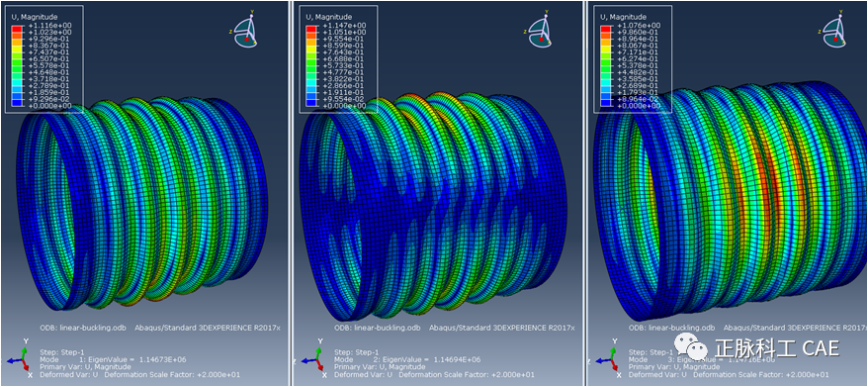Viewport: 868px width, 387px height.
Task: Click the Mode 1 EigenValue 1.14673E+06 text
Action: 113,359
